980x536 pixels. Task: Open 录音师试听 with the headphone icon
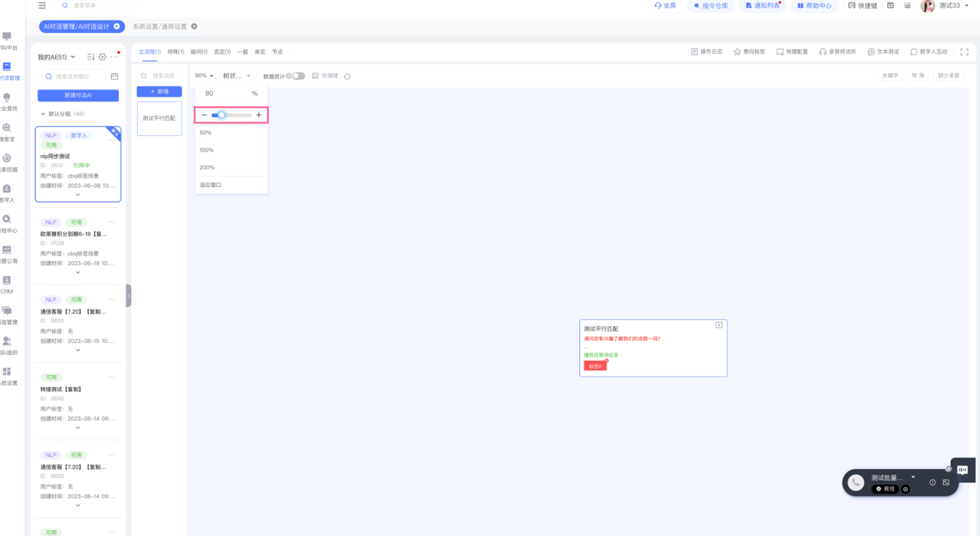837,52
